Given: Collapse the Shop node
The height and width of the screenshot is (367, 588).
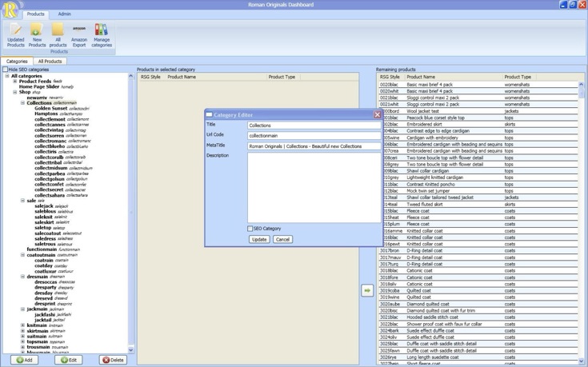Looking at the screenshot, I should (x=14, y=92).
